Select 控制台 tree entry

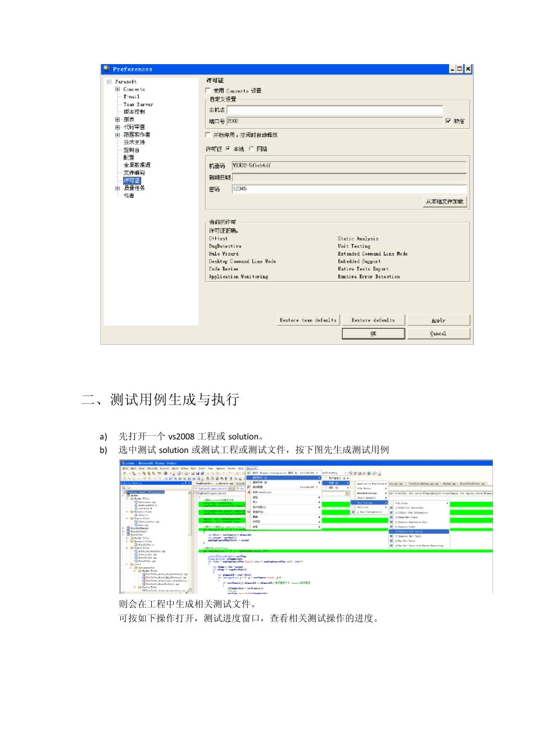[132, 150]
